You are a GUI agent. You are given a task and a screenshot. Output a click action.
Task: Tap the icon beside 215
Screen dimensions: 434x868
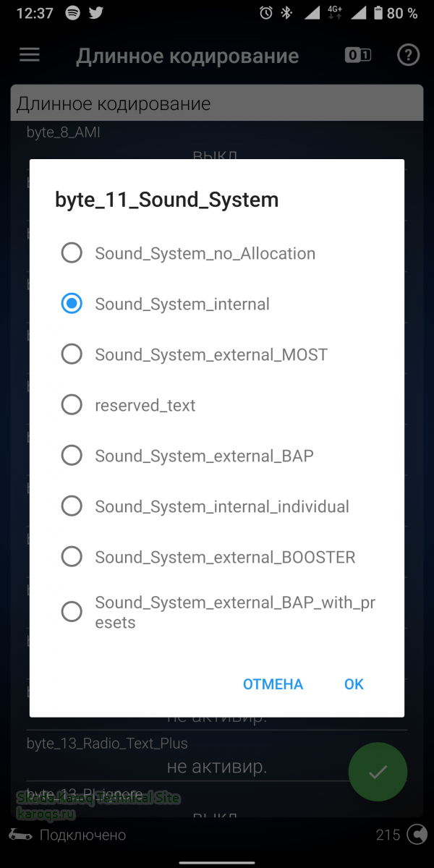pyautogui.click(x=417, y=835)
